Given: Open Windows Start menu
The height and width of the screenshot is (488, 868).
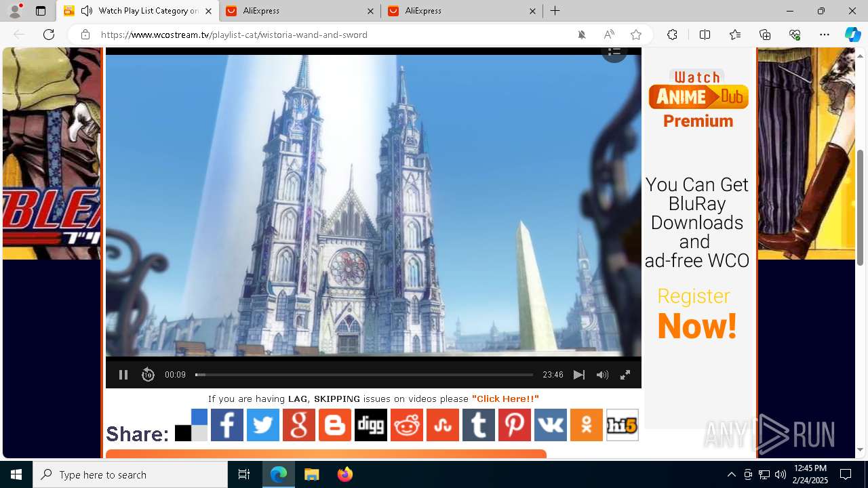Looking at the screenshot, I should [x=16, y=474].
